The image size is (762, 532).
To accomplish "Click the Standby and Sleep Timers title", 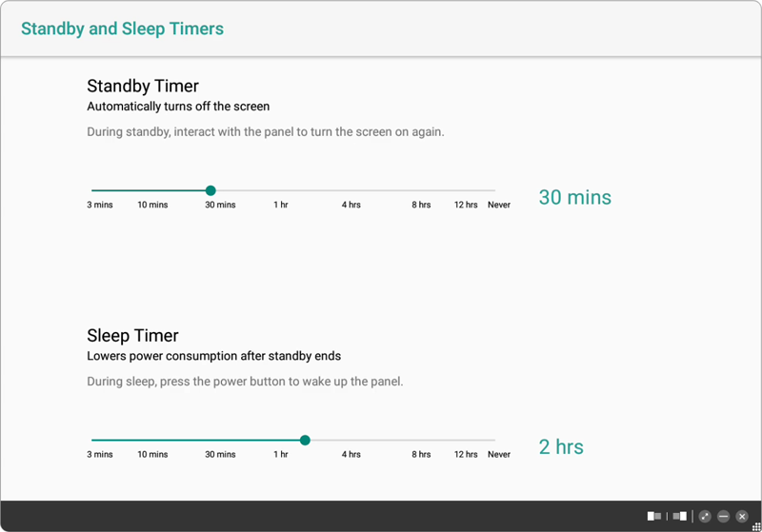I will click(x=122, y=29).
